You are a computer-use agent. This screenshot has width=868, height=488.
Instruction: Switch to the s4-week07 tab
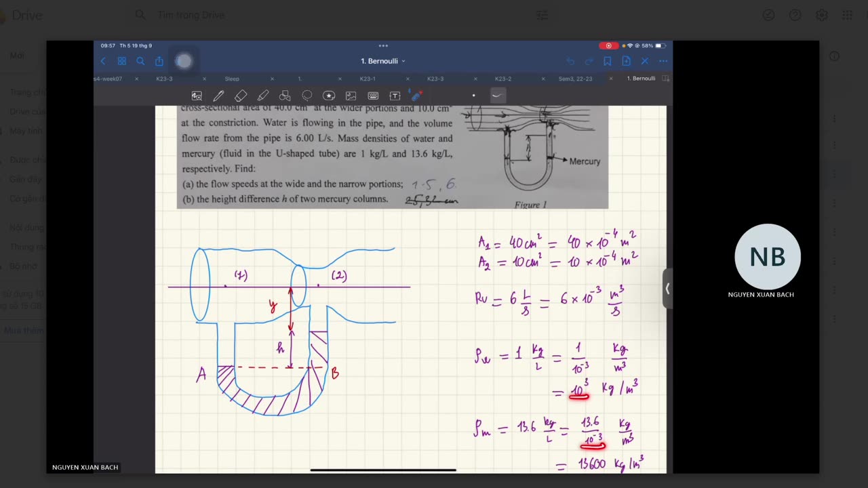tap(108, 79)
